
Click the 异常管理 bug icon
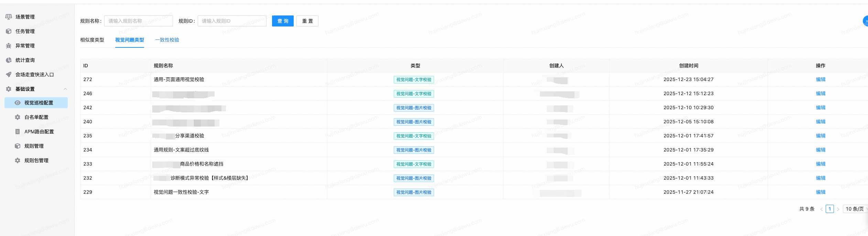pos(9,46)
